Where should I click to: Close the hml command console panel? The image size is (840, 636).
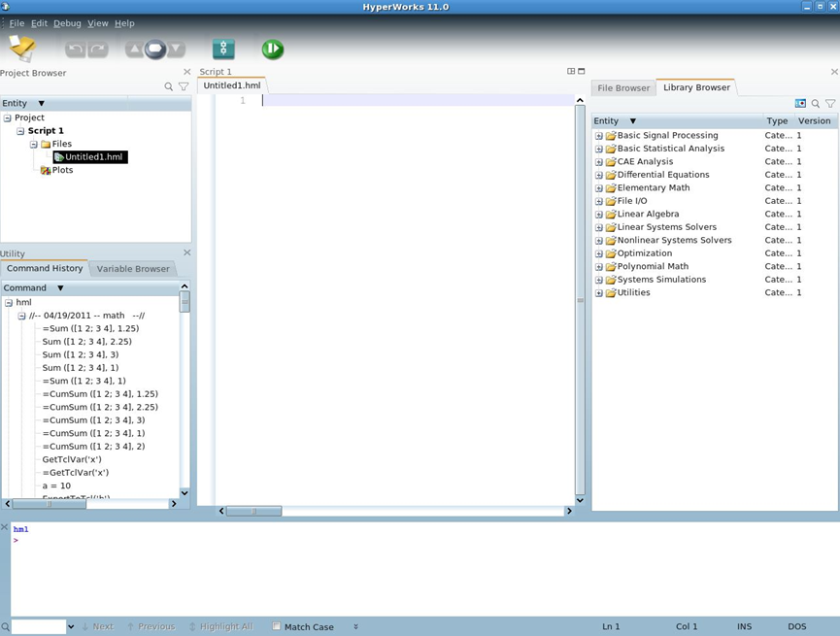(x=4, y=528)
